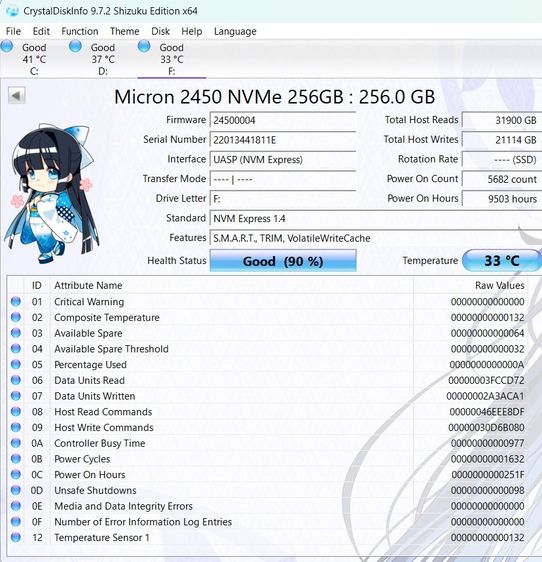Click status dot for Available Spare row
The width and height of the screenshot is (542, 562).
pyautogui.click(x=16, y=333)
